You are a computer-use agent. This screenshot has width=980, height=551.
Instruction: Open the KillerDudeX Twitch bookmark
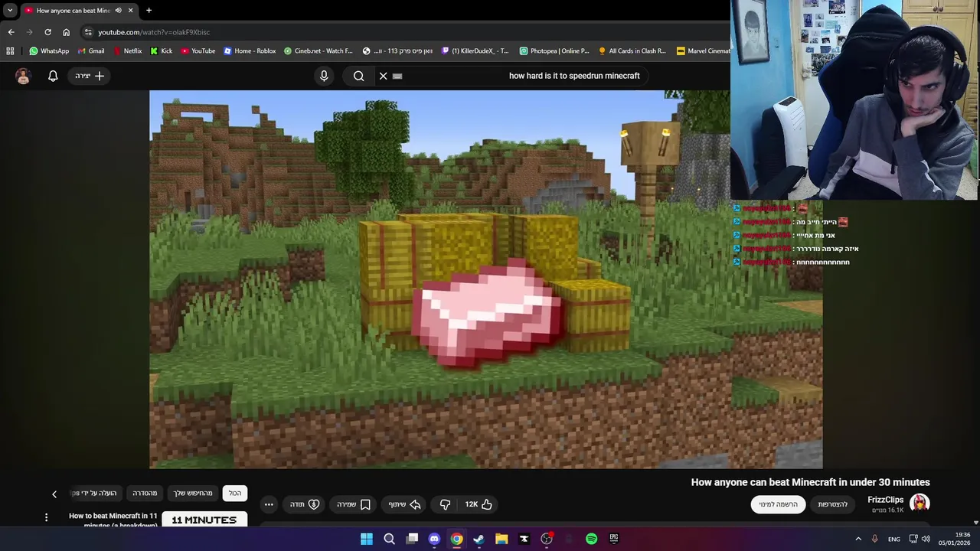[475, 51]
